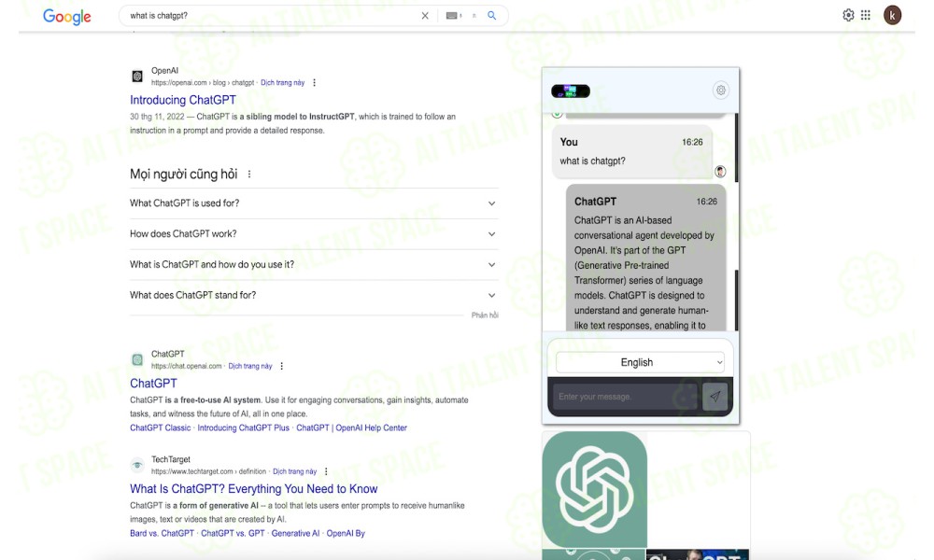The image size is (934, 560).
Task: Expand How does ChatGPT work?
Action: coord(314,234)
